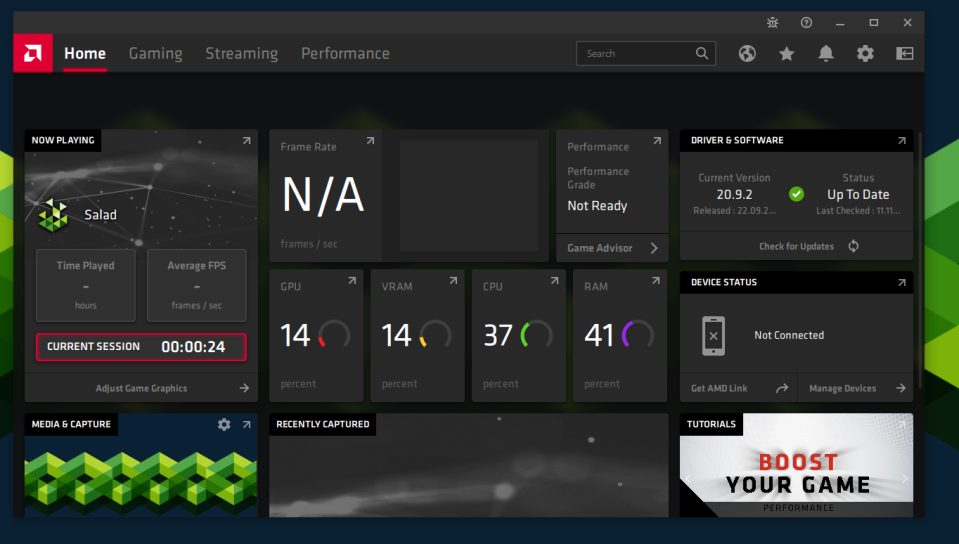Open the web browser globe icon
959x544 pixels.
click(x=747, y=54)
